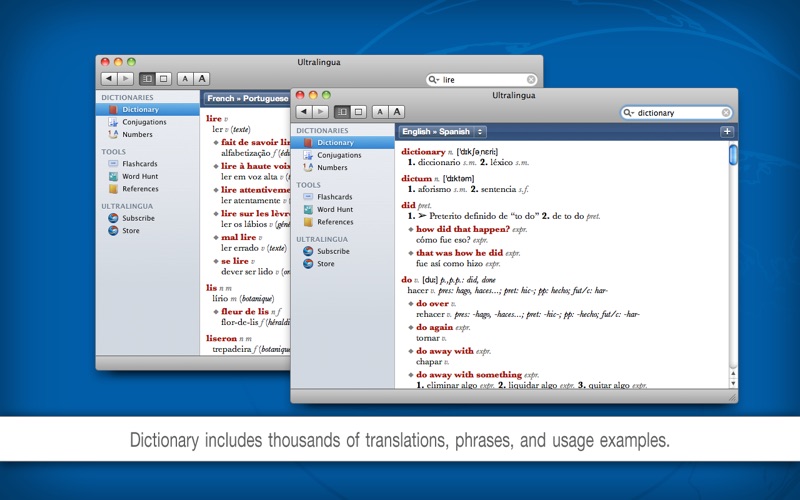Click 'that was how he did' expression
Screen dimensions: 800x500
459,253
